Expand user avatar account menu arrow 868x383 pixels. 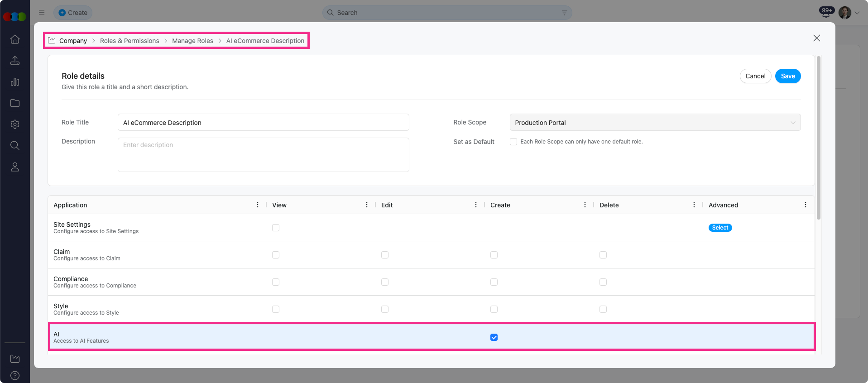pyautogui.click(x=857, y=13)
